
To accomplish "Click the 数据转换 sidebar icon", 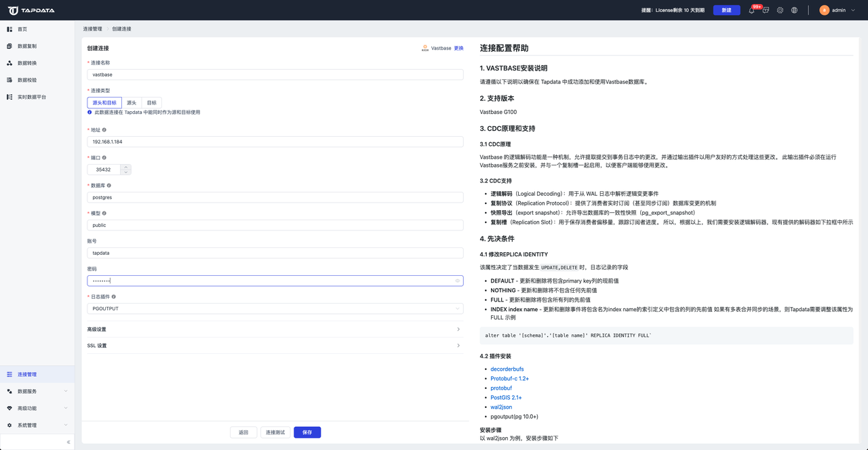I will click(9, 63).
